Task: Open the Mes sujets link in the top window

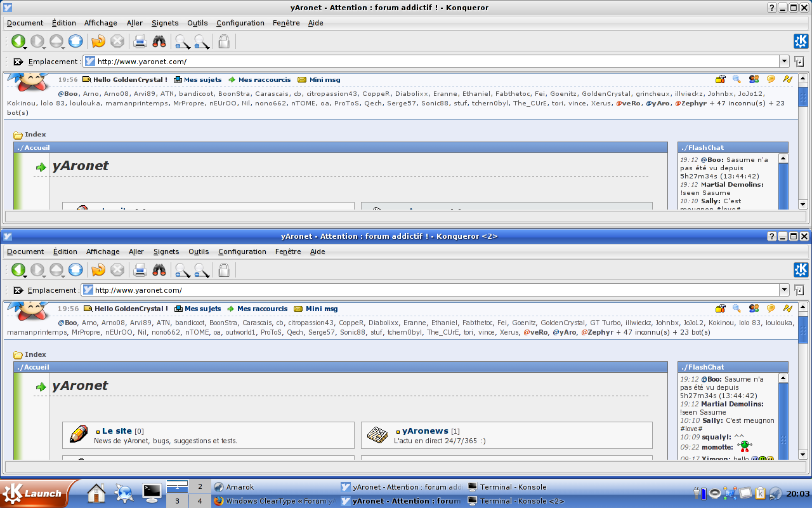Action: click(202, 80)
